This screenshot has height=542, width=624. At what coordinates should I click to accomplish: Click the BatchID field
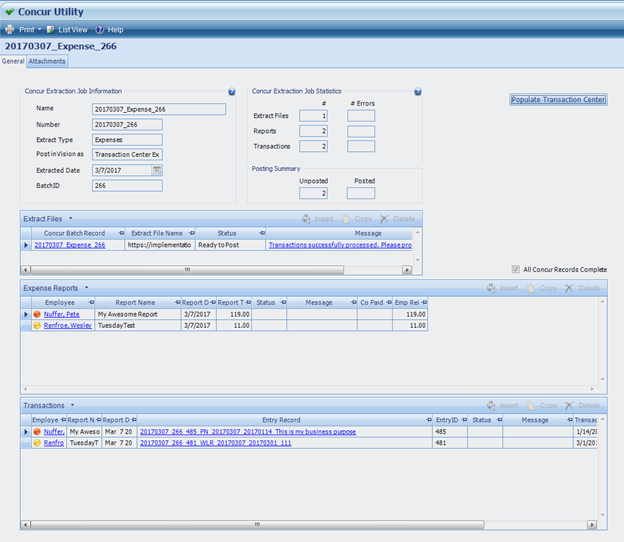[x=127, y=185]
